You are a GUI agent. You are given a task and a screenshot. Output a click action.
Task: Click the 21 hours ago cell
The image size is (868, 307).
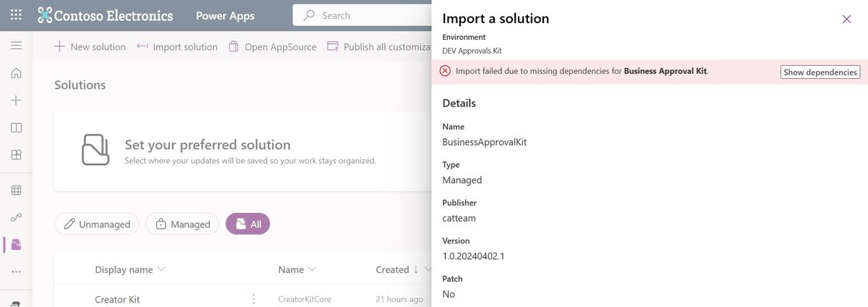click(399, 299)
